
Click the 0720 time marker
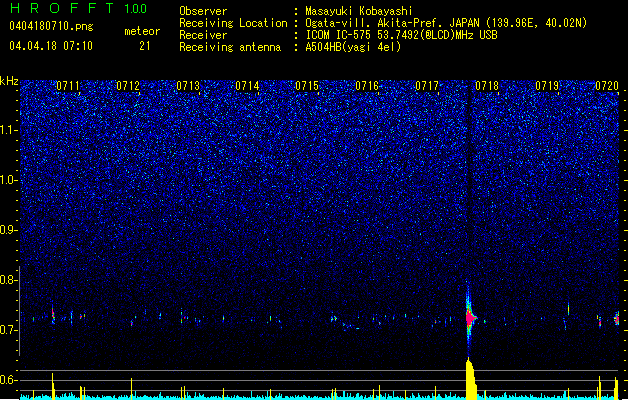pos(607,86)
